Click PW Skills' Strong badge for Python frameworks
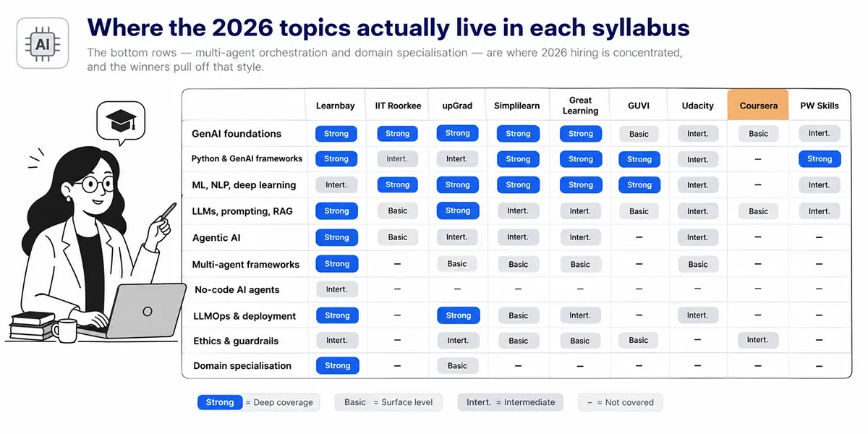The image size is (868, 434). pyautogui.click(x=820, y=159)
